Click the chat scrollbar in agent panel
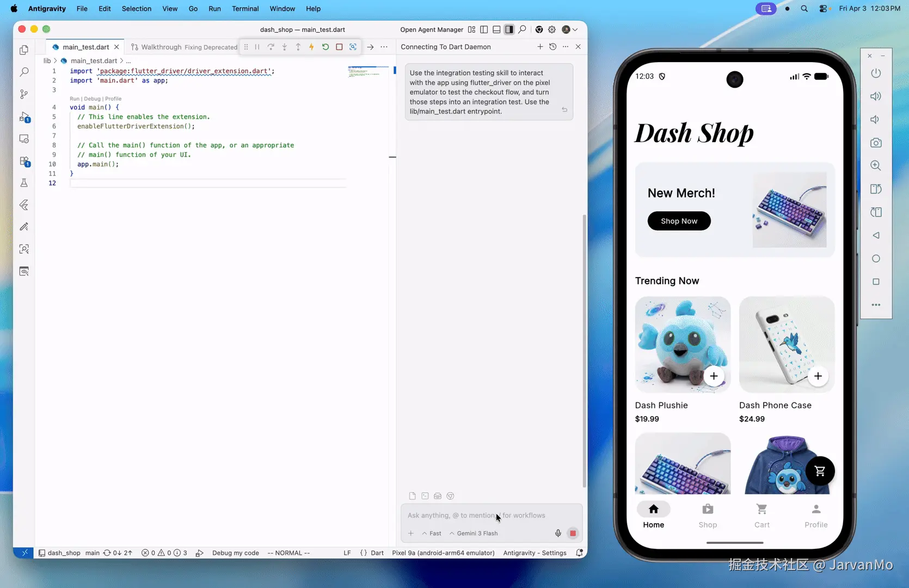 (x=585, y=351)
